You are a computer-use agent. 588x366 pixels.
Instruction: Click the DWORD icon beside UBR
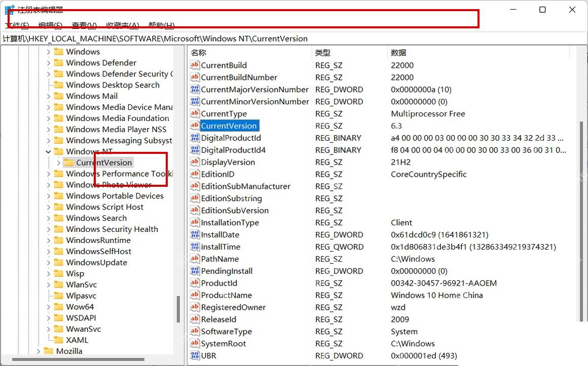[x=195, y=355]
